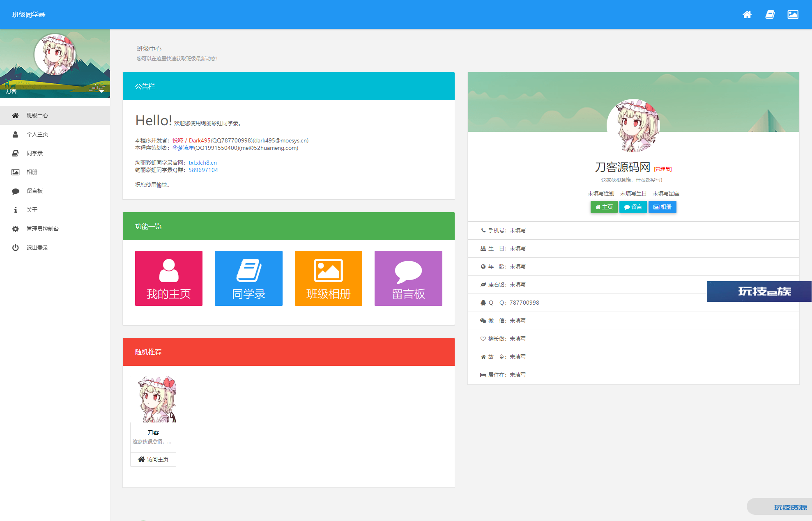
Task: Click the WeChat icon by 微信
Action: click(483, 321)
